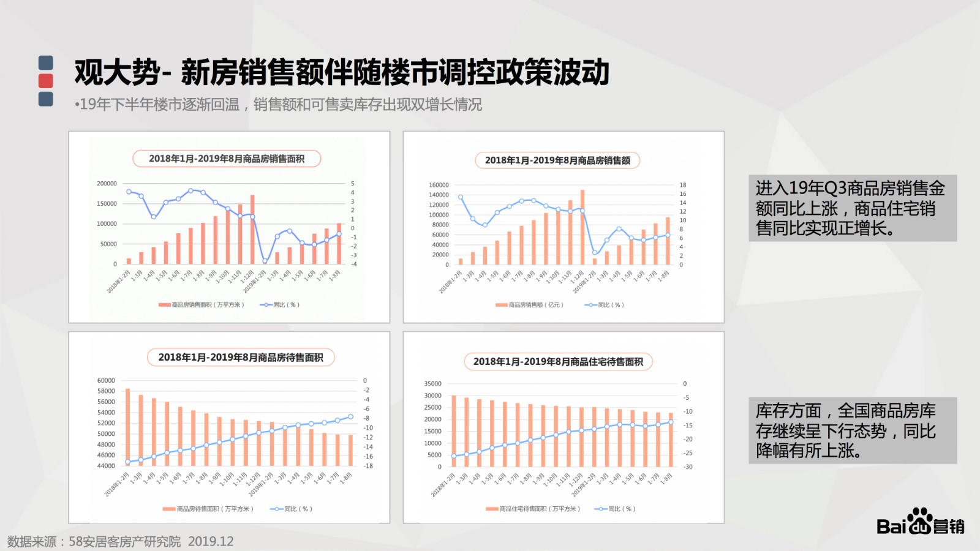Click the red square beside the slide title
The width and height of the screenshot is (980, 551).
pyautogui.click(x=46, y=81)
